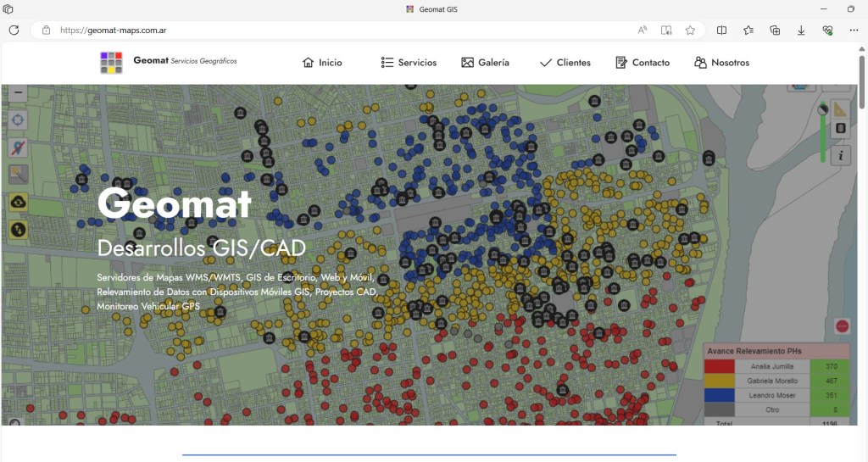The height and width of the screenshot is (462, 868).
Task: Click the Geomat colored squares logo
Action: pyautogui.click(x=111, y=63)
